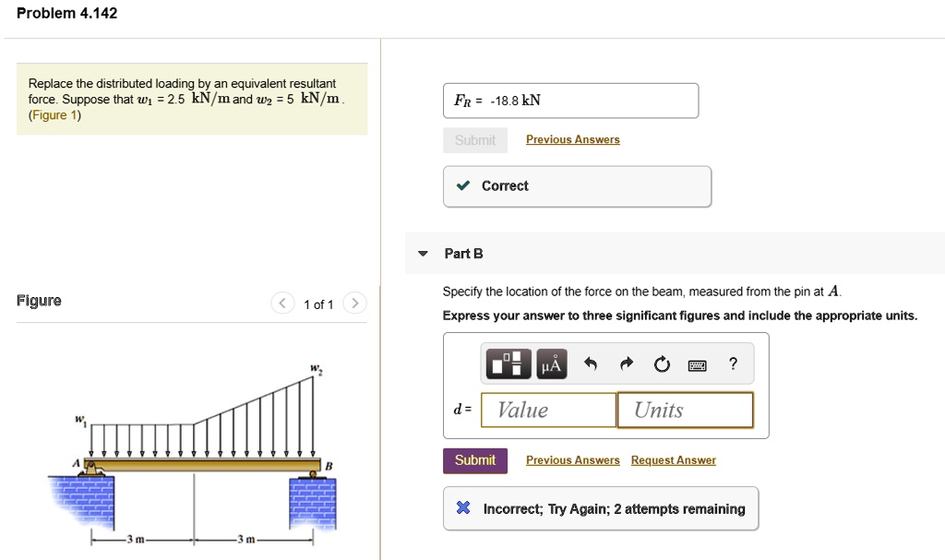The image size is (945, 560).
Task: Open the μÅ units symbol palette
Action: tap(551, 363)
